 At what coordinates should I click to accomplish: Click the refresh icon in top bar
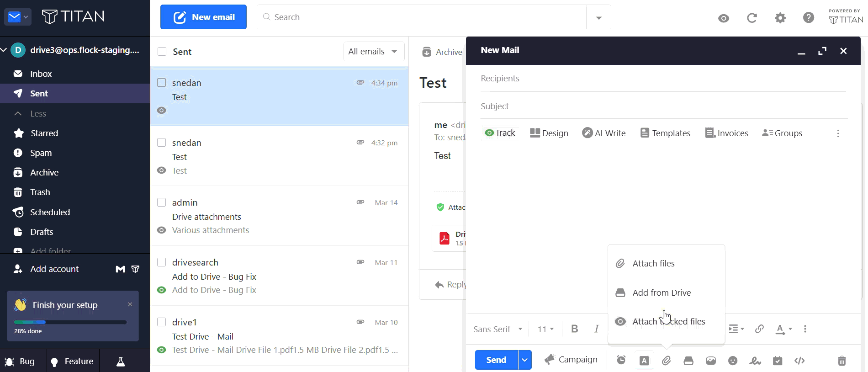[752, 18]
